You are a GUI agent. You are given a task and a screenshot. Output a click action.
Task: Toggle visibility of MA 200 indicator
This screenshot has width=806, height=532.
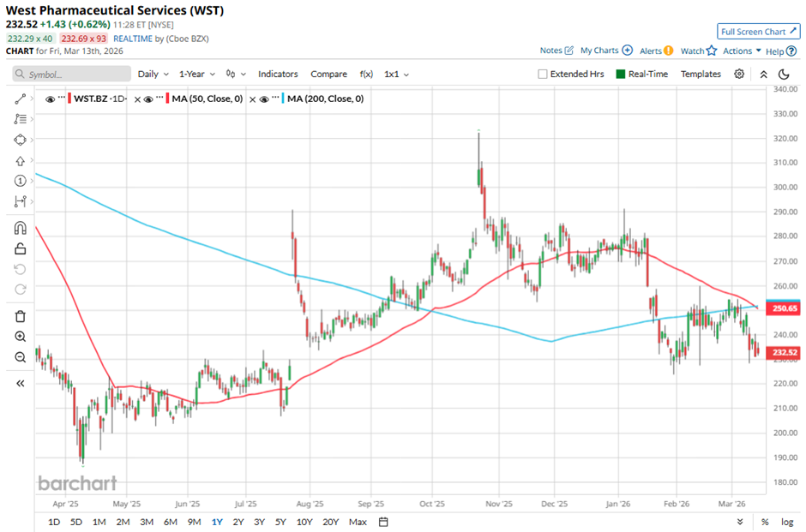[264, 99]
